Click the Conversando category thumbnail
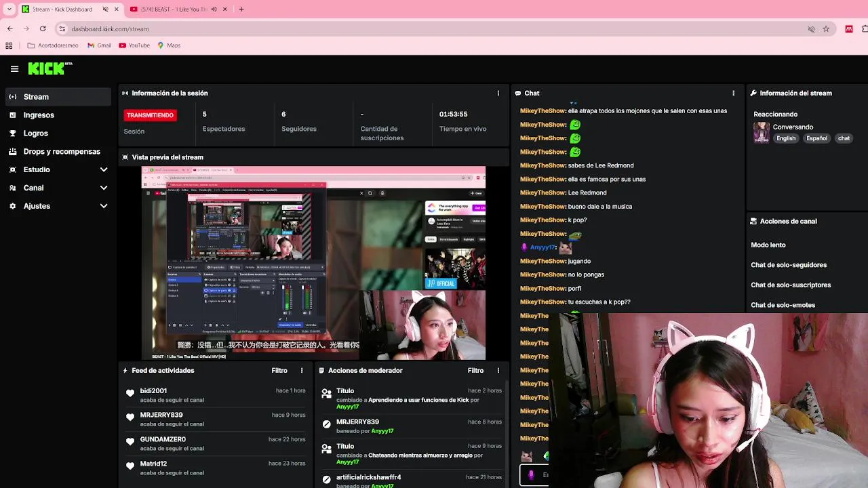This screenshot has width=868, height=488. (762, 132)
